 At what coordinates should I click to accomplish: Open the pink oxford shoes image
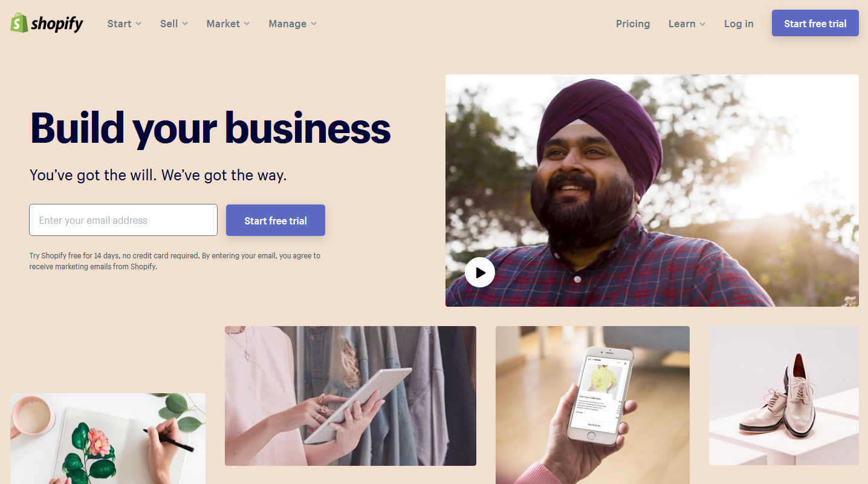[x=784, y=396]
